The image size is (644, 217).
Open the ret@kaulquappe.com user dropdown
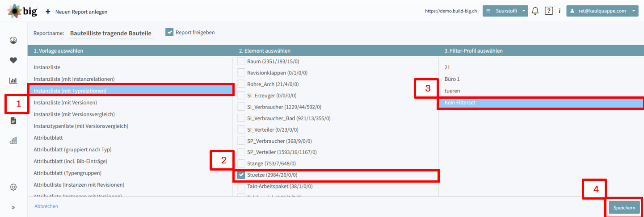pos(603,11)
